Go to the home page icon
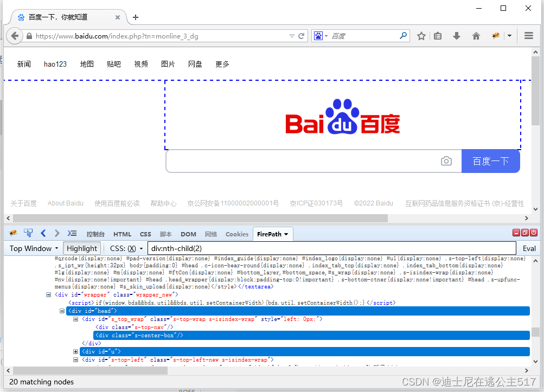This screenshot has height=392, width=544. (476, 36)
